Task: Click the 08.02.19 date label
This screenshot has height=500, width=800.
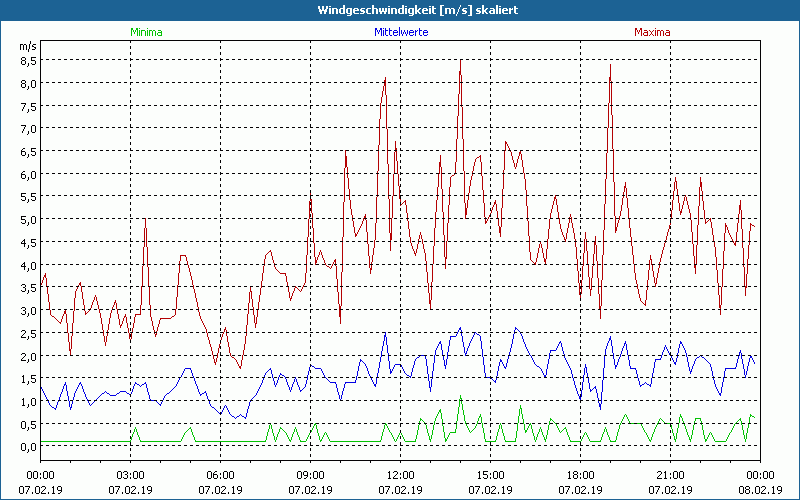Action: [x=760, y=490]
